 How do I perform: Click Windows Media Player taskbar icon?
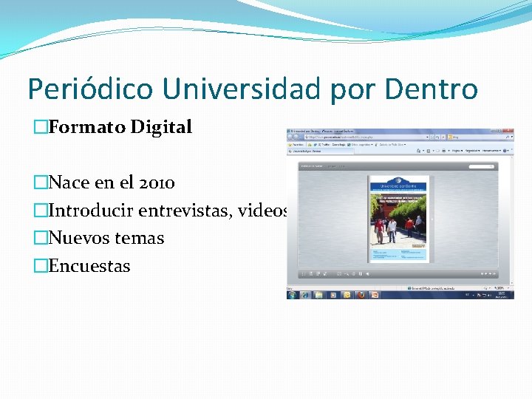[333, 295]
